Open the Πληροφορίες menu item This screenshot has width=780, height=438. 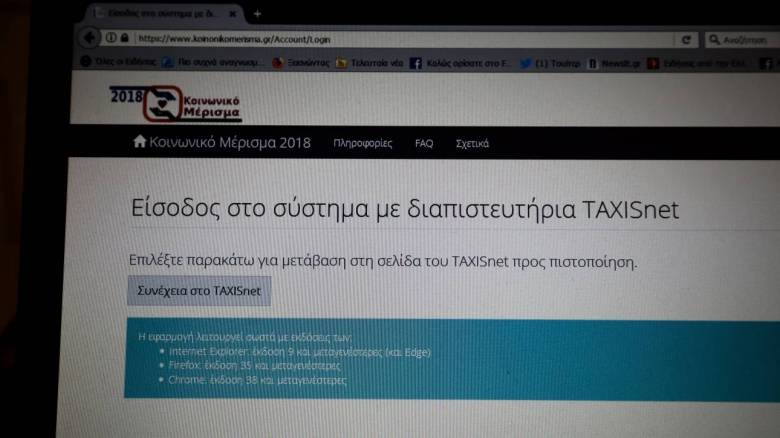pos(363,143)
